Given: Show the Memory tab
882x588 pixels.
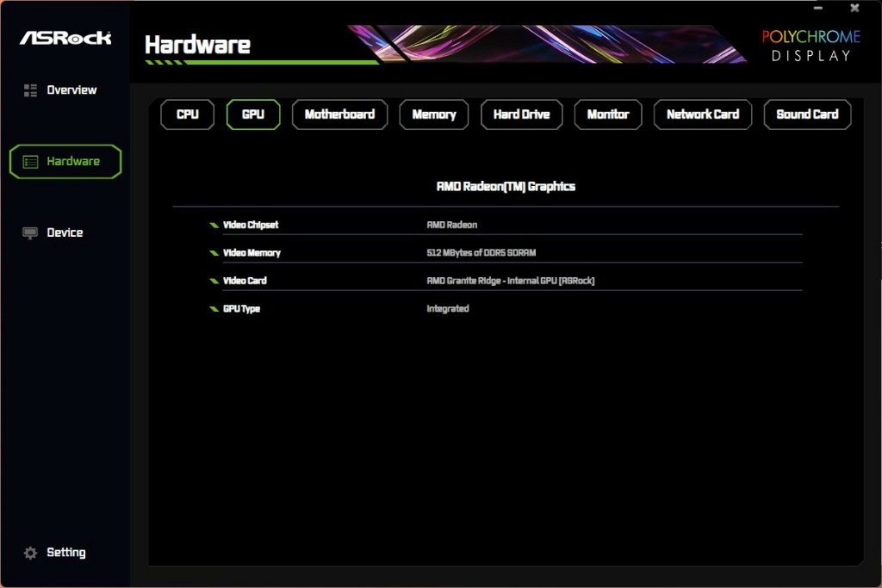Looking at the screenshot, I should pyautogui.click(x=433, y=115).
